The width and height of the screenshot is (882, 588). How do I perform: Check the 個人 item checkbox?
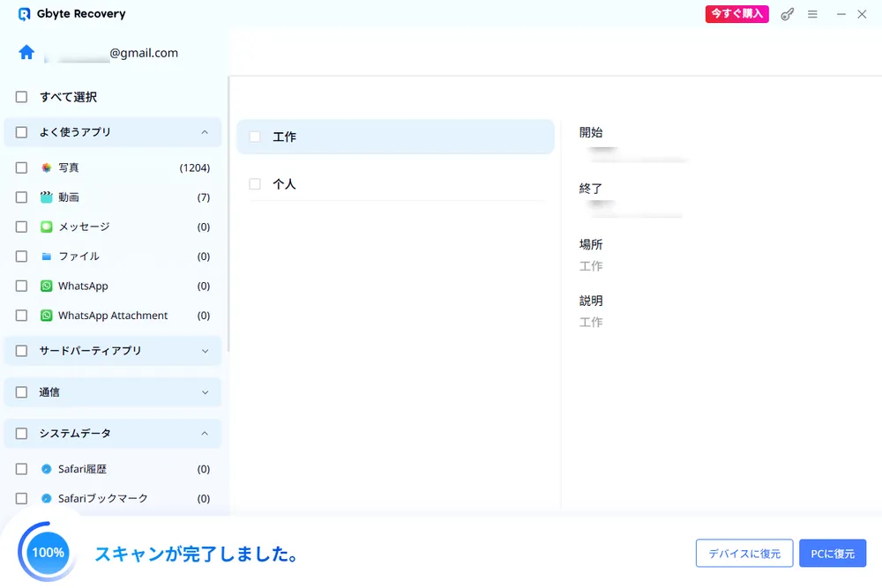click(255, 183)
